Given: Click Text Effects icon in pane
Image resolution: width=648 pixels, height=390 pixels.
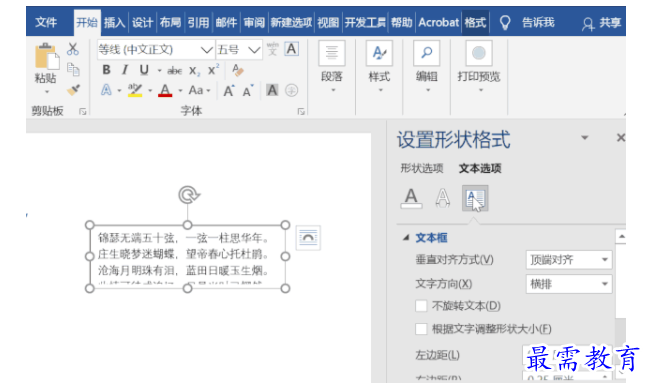Looking at the screenshot, I should pos(443,198).
